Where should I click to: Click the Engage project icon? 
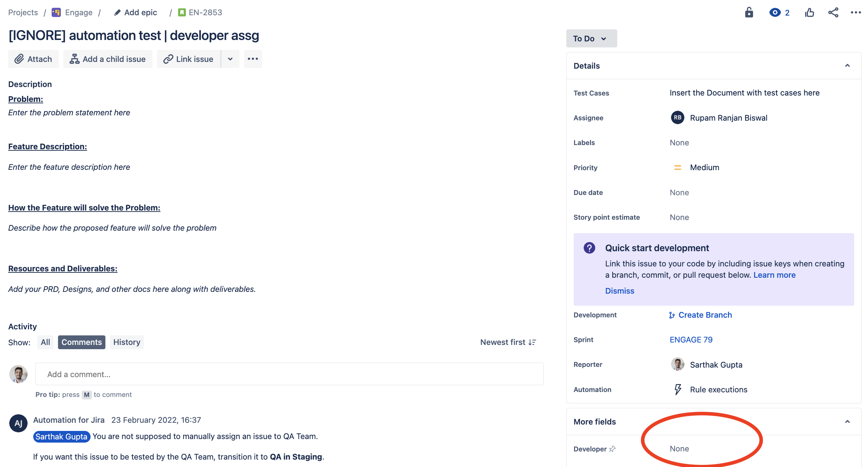click(x=56, y=12)
